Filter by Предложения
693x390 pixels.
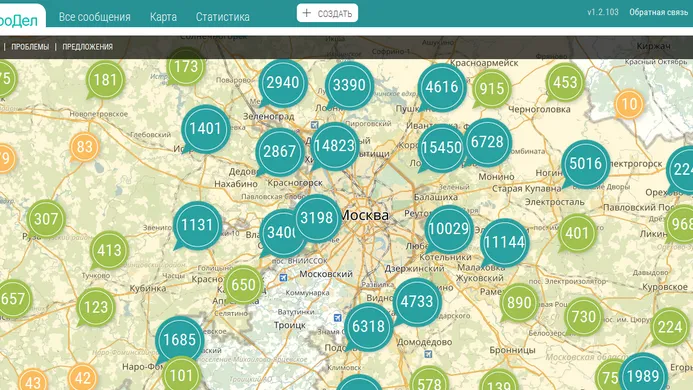pos(88,46)
